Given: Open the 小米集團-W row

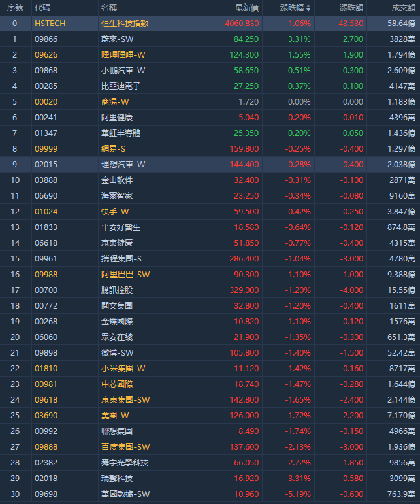Looking at the screenshot, I should click(210, 368).
